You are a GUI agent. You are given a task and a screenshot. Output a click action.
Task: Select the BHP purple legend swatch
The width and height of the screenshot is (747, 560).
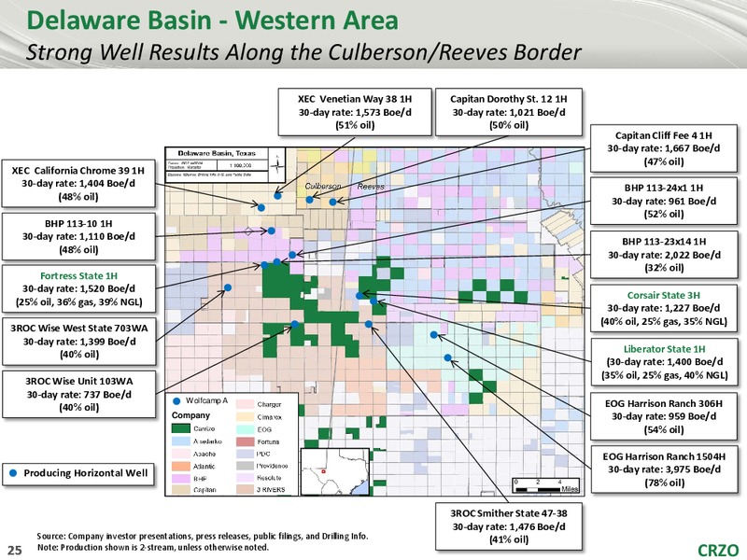point(180,478)
